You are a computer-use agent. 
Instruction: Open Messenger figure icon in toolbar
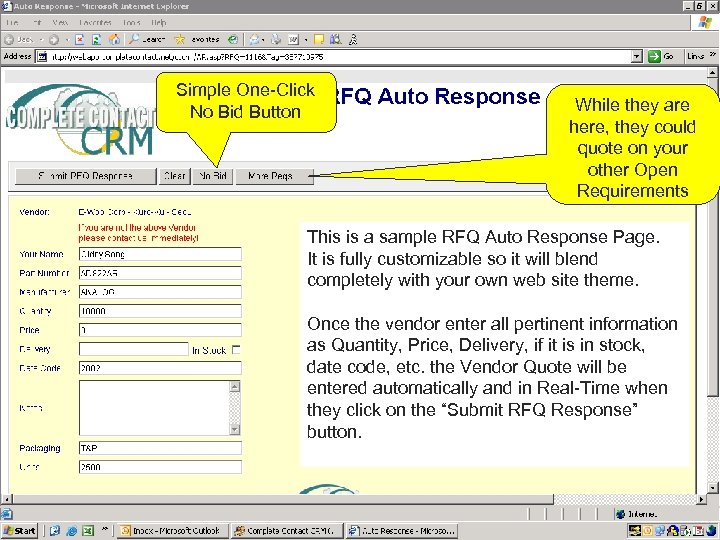click(353, 40)
